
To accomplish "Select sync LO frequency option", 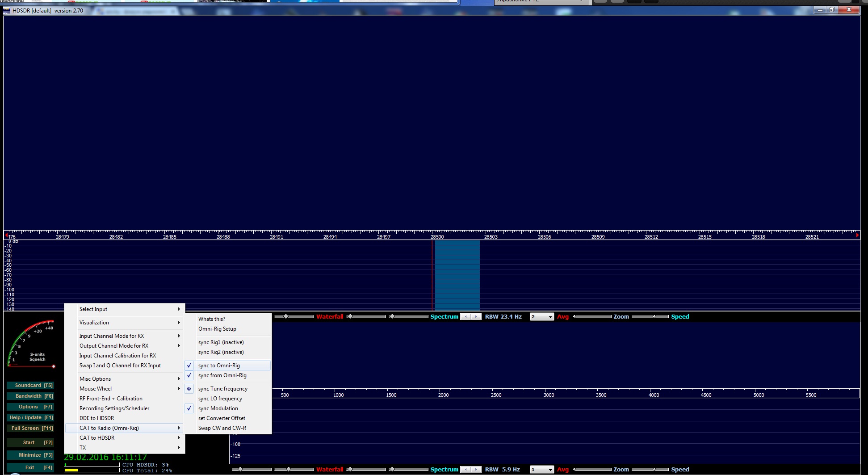I will tap(220, 399).
